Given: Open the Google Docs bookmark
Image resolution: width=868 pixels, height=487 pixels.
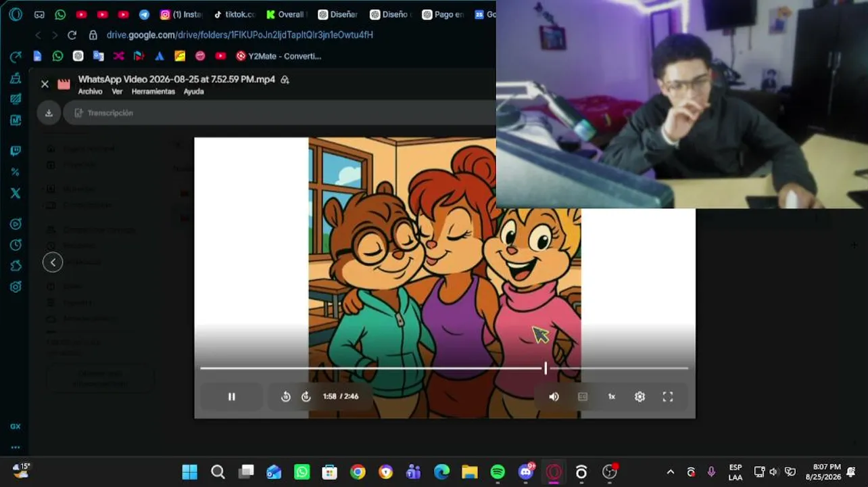Looking at the screenshot, I should 37,56.
